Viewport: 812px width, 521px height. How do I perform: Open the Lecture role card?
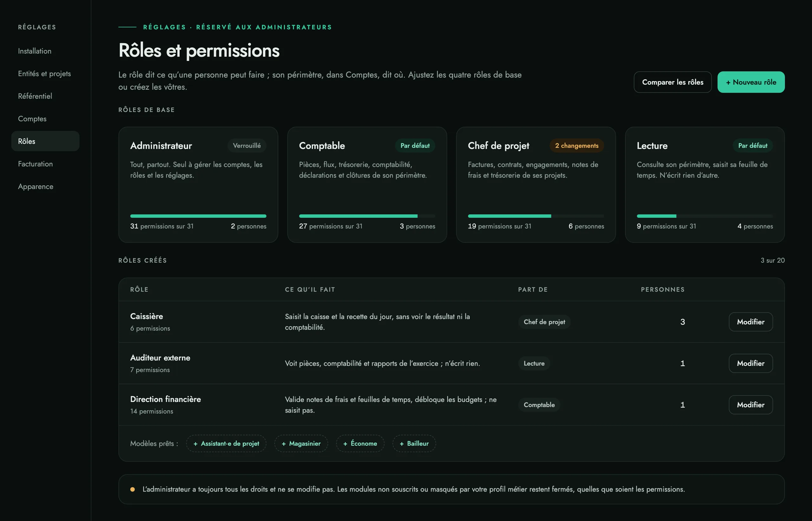(x=705, y=185)
